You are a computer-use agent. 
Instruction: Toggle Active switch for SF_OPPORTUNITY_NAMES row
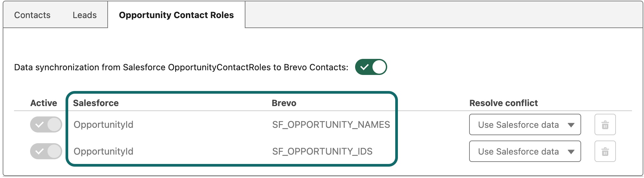tap(46, 125)
